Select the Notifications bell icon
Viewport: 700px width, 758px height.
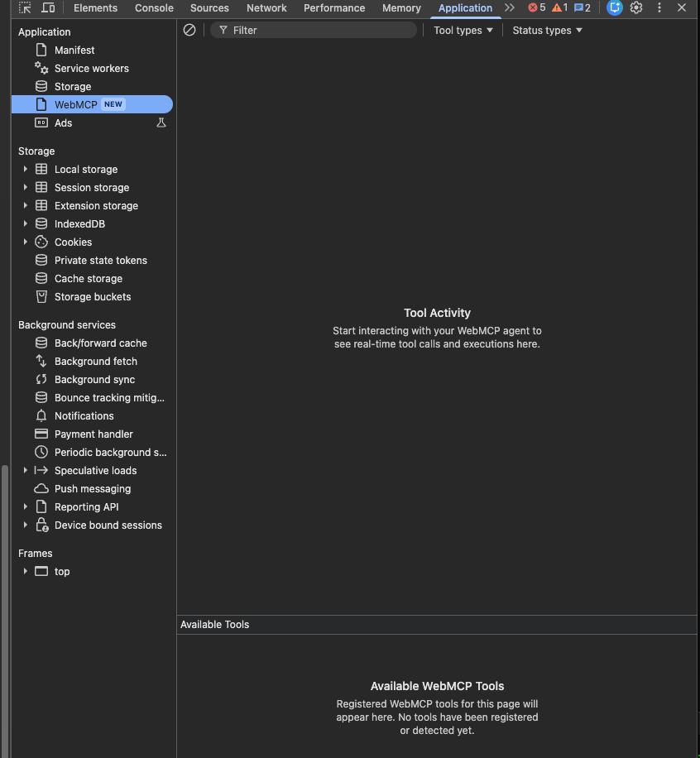(41, 415)
